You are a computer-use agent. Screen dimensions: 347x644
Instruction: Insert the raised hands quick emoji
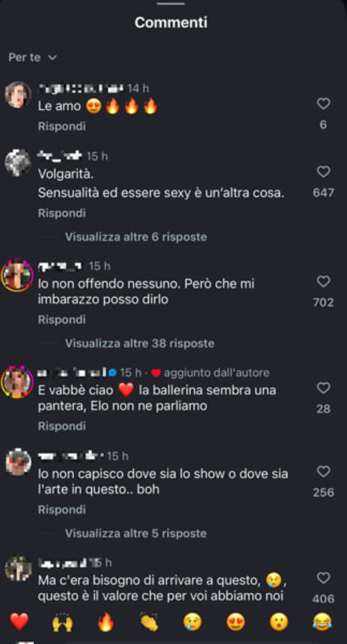coord(62,622)
